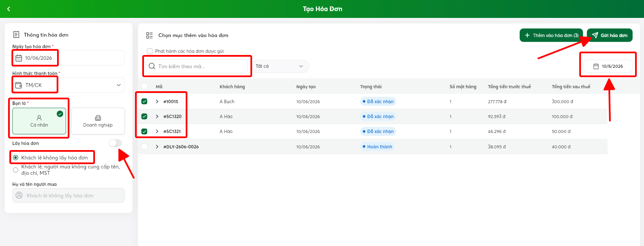Uncheck the #10015 row checkbox
This screenshot has width=644, height=246.
(144, 101)
